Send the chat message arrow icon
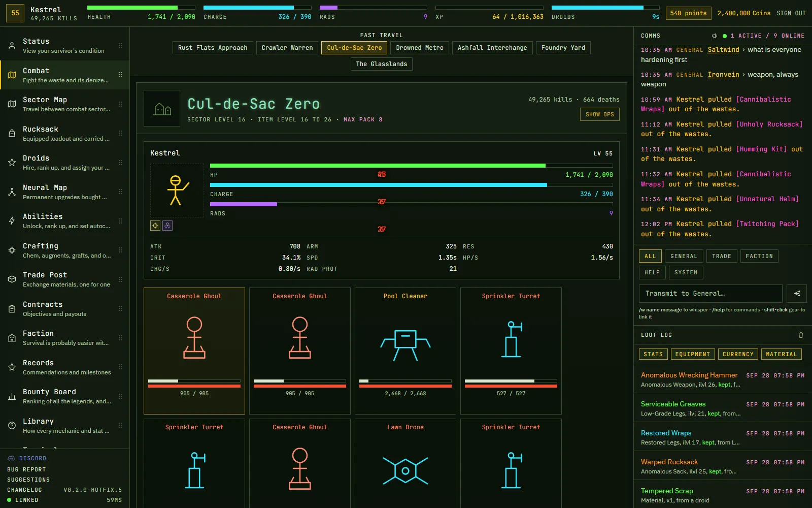 coord(797,294)
